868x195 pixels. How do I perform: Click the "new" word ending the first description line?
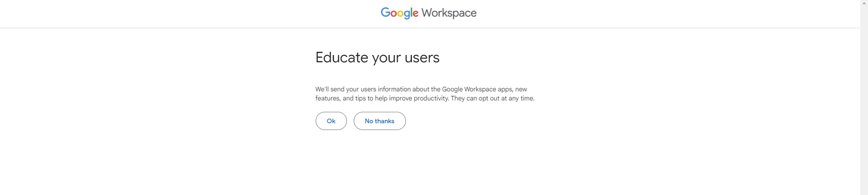point(521,90)
